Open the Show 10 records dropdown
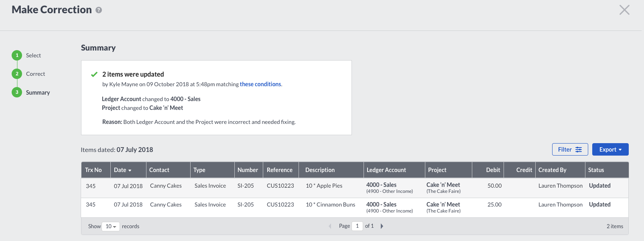 coord(110,227)
